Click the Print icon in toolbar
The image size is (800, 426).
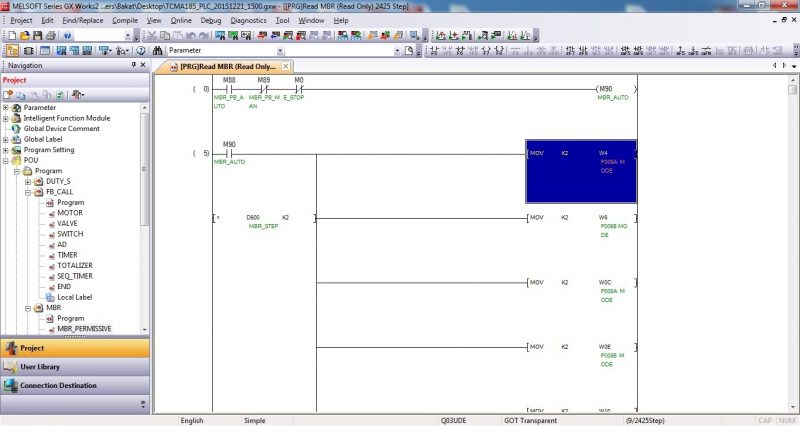pyautogui.click(x=52, y=35)
